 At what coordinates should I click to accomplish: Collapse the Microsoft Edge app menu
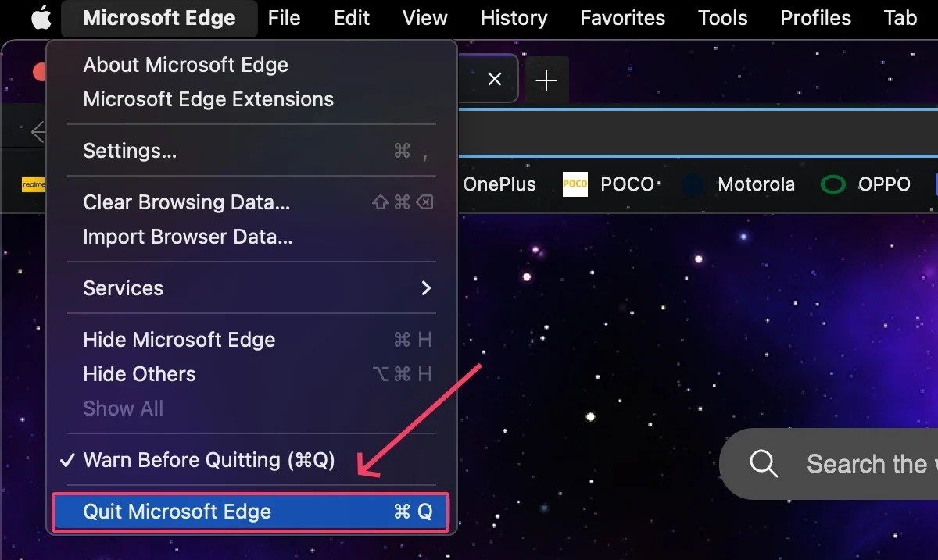pos(159,18)
